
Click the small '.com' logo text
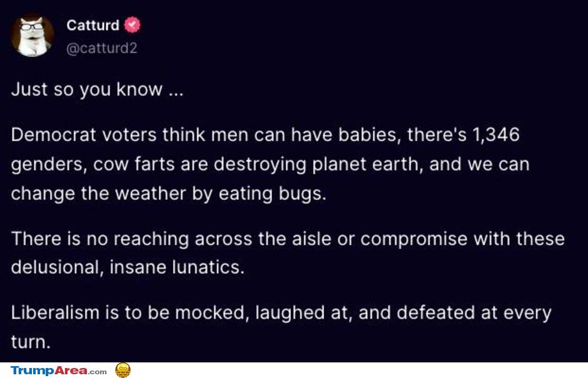click(x=98, y=372)
